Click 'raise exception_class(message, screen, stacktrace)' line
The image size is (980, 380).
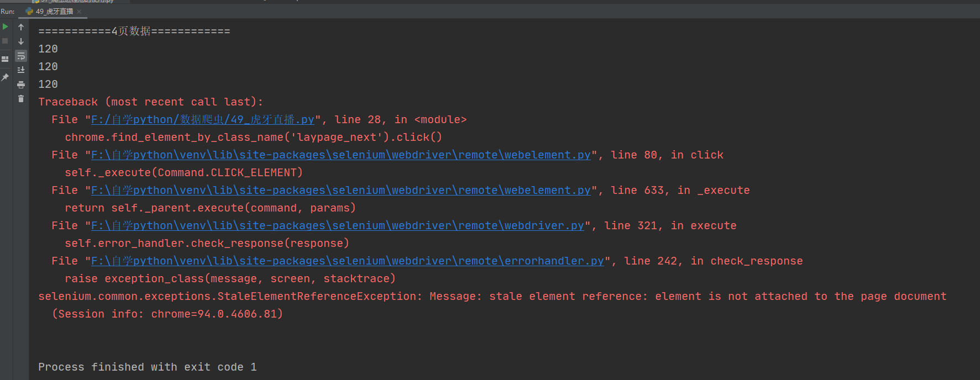point(230,279)
